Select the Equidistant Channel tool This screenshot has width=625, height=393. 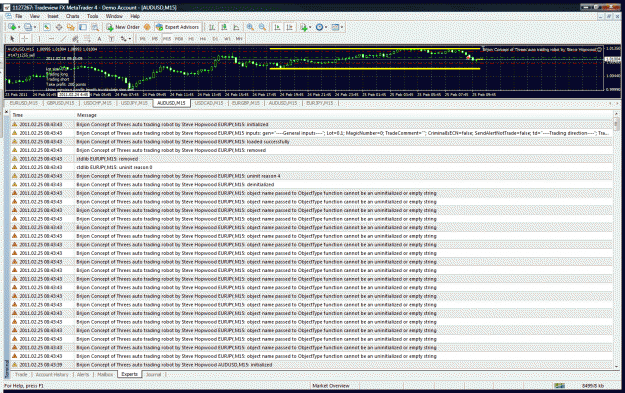75,39
